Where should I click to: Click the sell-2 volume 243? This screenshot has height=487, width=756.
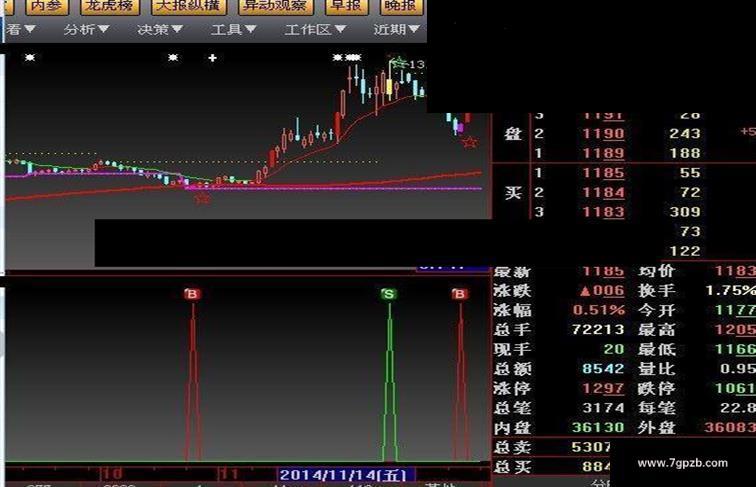(685, 134)
